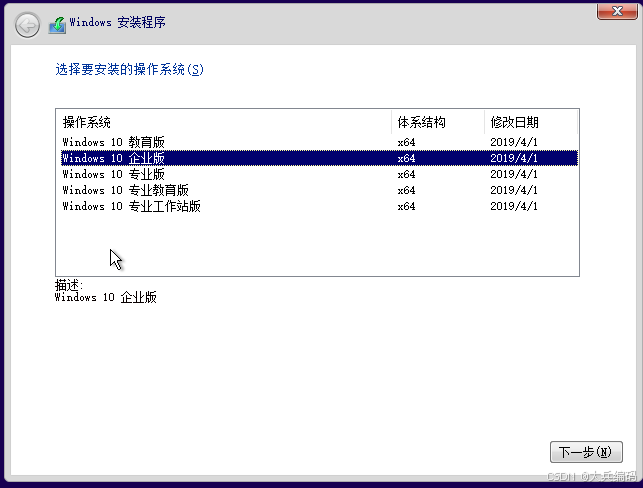The width and height of the screenshot is (643, 488).
Task: Select Windows 10 教育版 row
Action: coord(319,142)
